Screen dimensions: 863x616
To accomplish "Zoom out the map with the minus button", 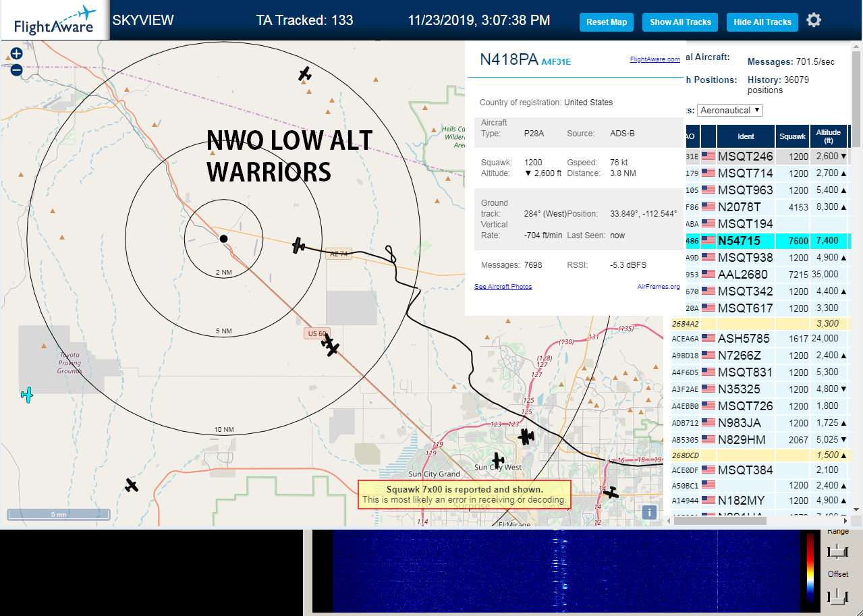I will 17,69.
